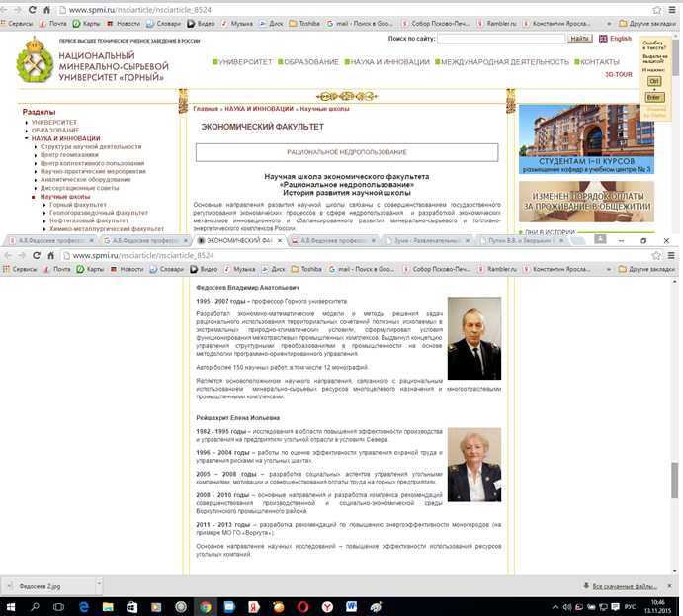683x616 pixels.
Task: Click РАЦИОНАЛЬНОЕ НЕДРОПОЛЬЗОВАНИЕ button
Action: pos(347,152)
